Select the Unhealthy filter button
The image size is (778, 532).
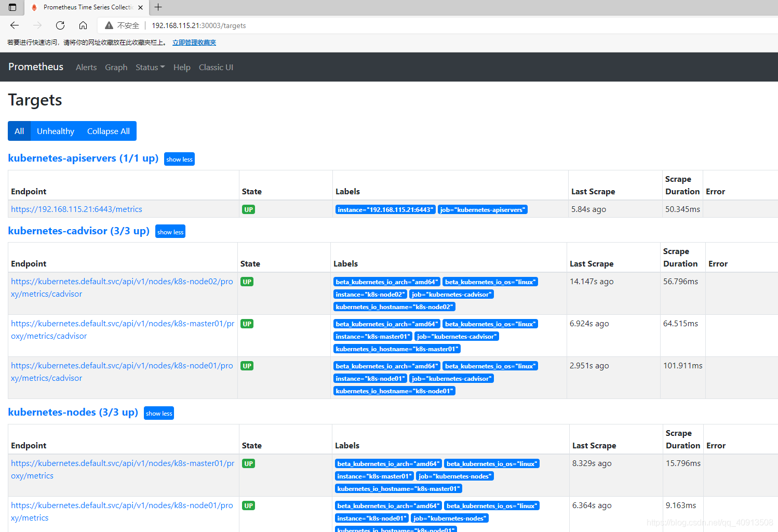click(x=56, y=131)
